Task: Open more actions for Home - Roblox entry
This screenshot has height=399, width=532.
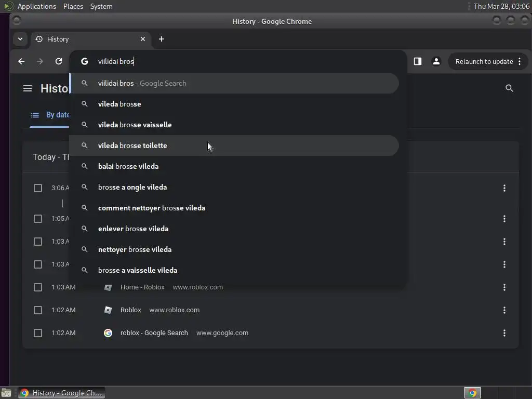Action: pyautogui.click(x=504, y=287)
